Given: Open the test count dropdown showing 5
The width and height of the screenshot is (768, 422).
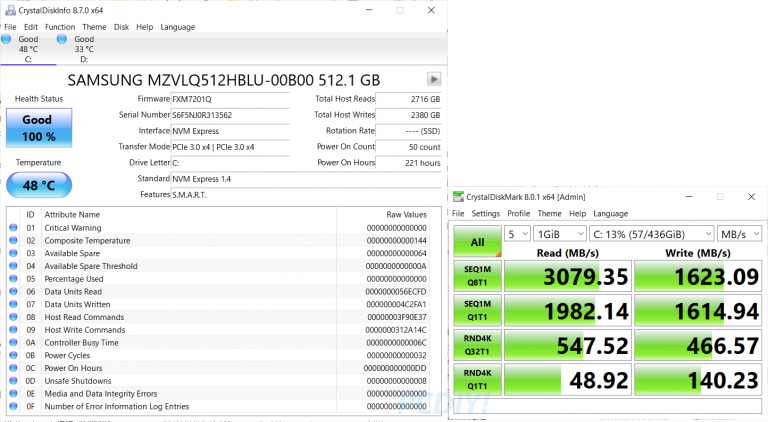Looking at the screenshot, I should (518, 234).
